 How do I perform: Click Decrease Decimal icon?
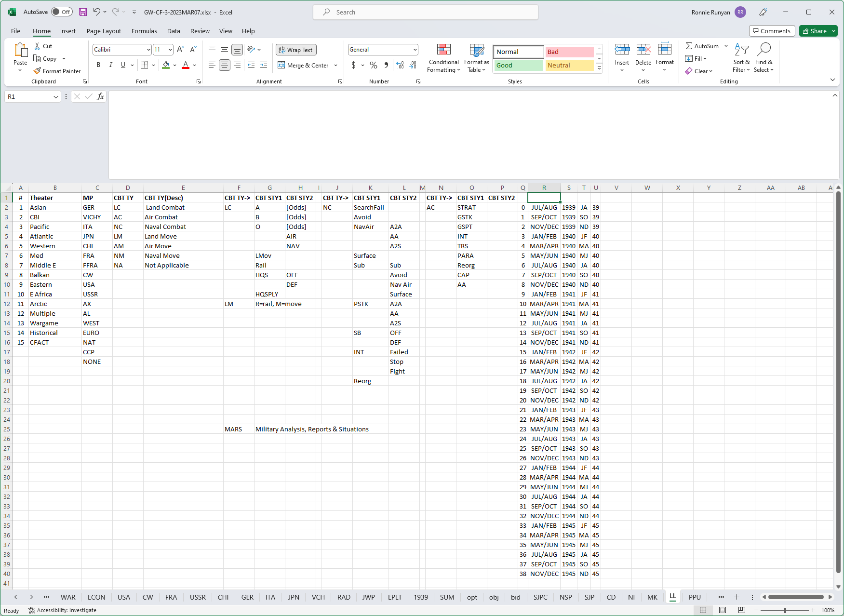click(413, 65)
